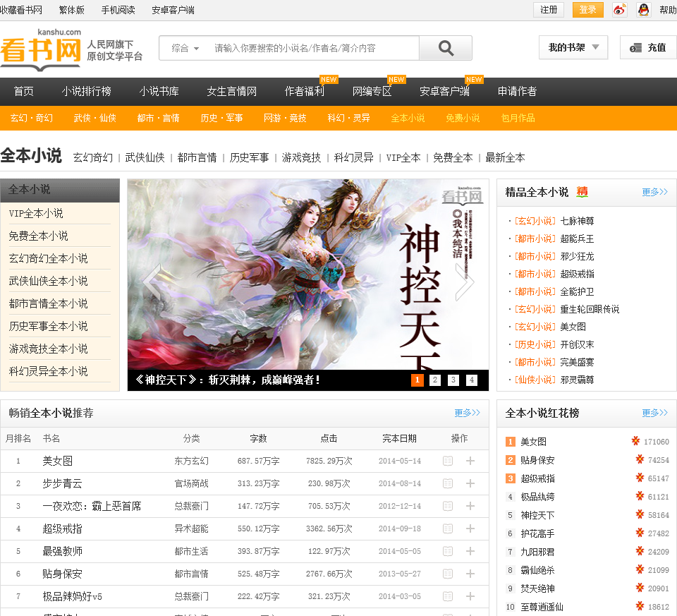Open 小说排行榜 navigation item
This screenshot has height=616, width=677.
click(x=86, y=91)
